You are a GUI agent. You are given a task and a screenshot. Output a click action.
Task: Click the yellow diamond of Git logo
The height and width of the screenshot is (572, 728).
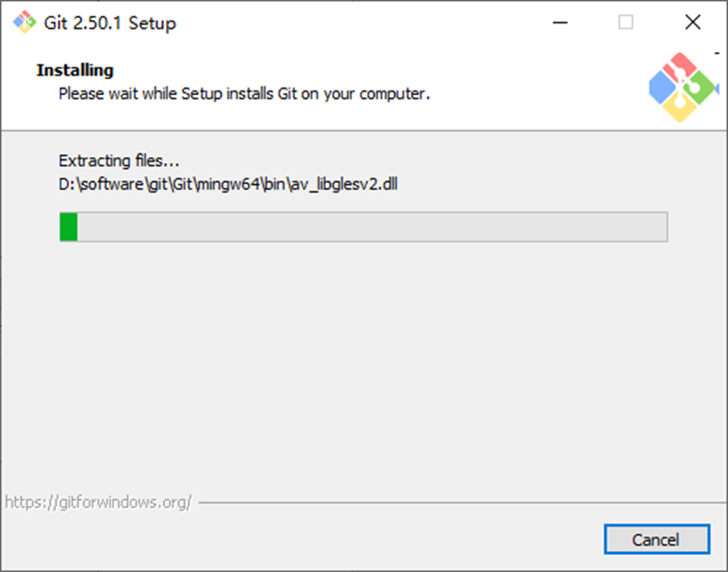click(x=679, y=107)
